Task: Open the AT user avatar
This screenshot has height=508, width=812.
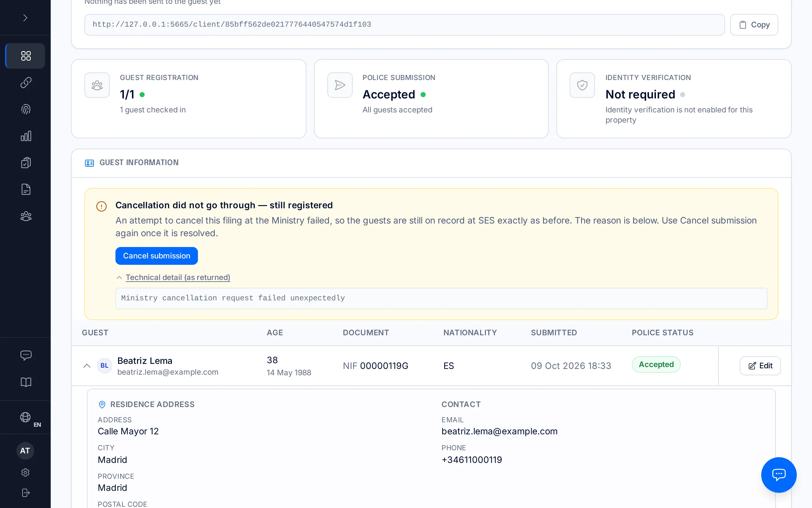Action: pyautogui.click(x=25, y=451)
